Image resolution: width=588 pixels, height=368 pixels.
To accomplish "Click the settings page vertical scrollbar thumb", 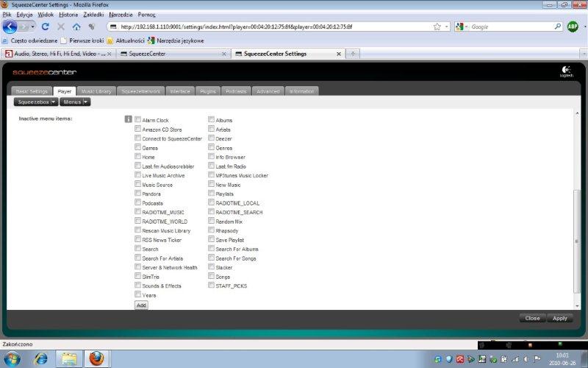I will [577, 241].
